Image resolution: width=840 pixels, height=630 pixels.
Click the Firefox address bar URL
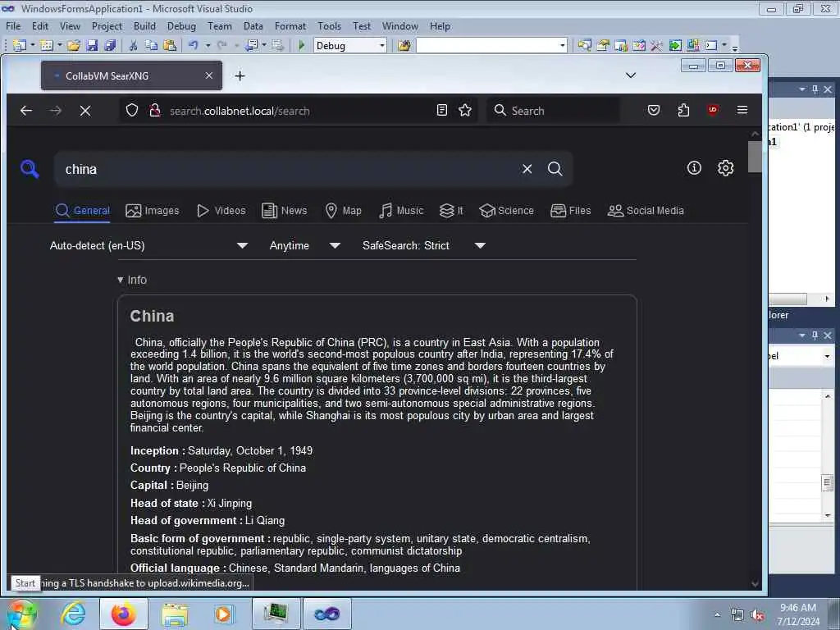tap(240, 111)
